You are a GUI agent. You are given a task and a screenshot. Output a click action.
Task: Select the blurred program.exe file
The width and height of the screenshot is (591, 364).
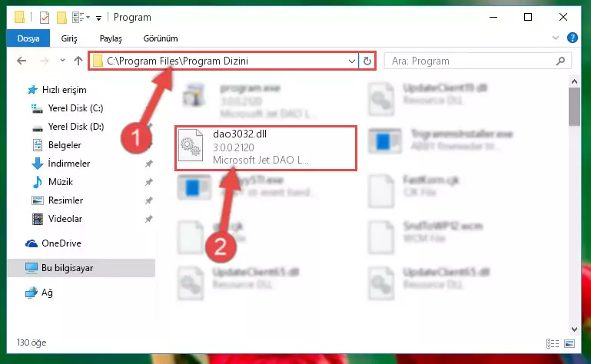click(x=249, y=100)
